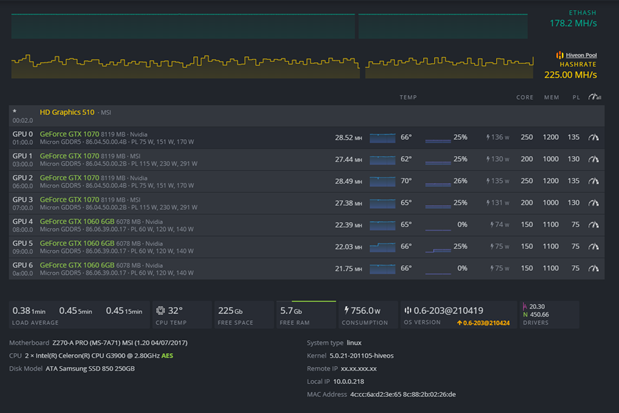Open overclock settings icon for GPU 6

click(x=593, y=268)
